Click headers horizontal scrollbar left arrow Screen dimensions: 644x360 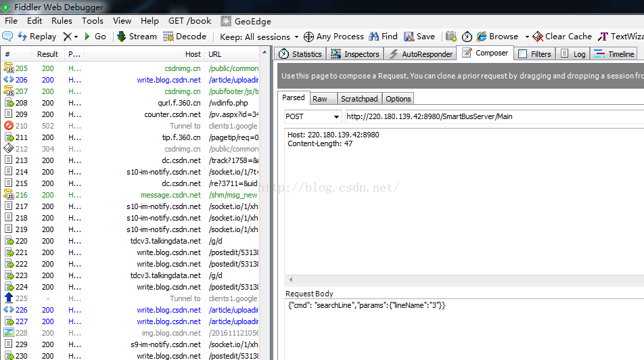[291, 280]
